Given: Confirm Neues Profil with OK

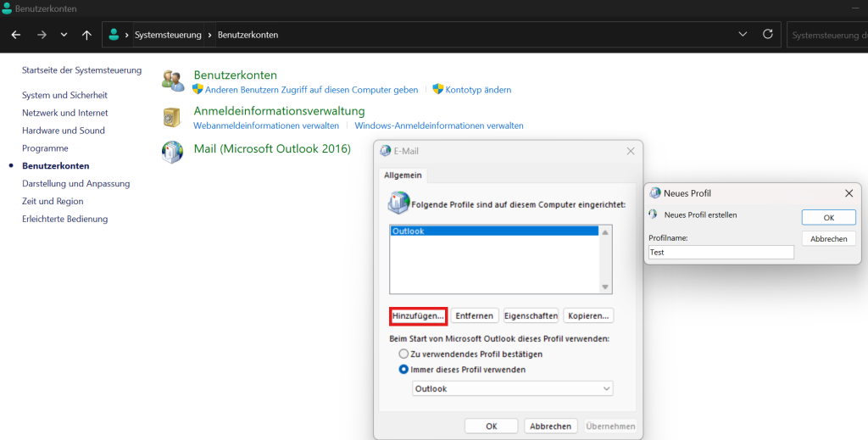Looking at the screenshot, I should pyautogui.click(x=829, y=218).
